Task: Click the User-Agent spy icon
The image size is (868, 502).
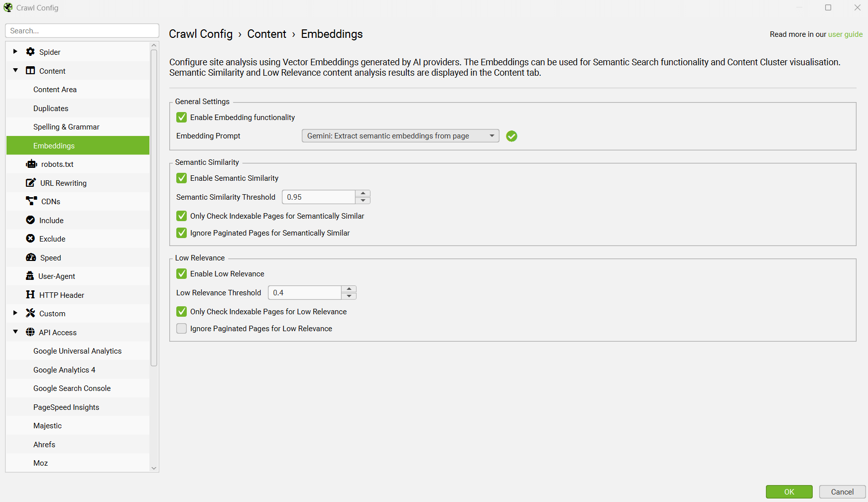Action: tap(30, 276)
